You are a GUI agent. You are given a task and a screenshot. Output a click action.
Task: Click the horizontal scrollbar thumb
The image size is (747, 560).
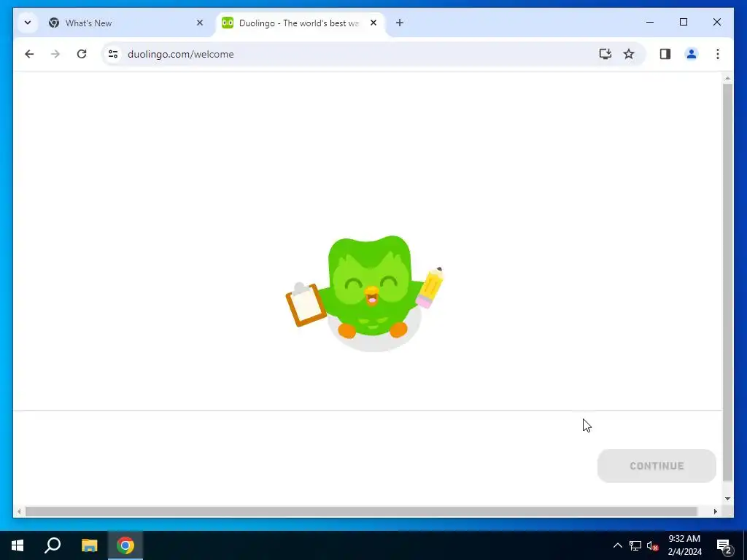[x=361, y=511]
